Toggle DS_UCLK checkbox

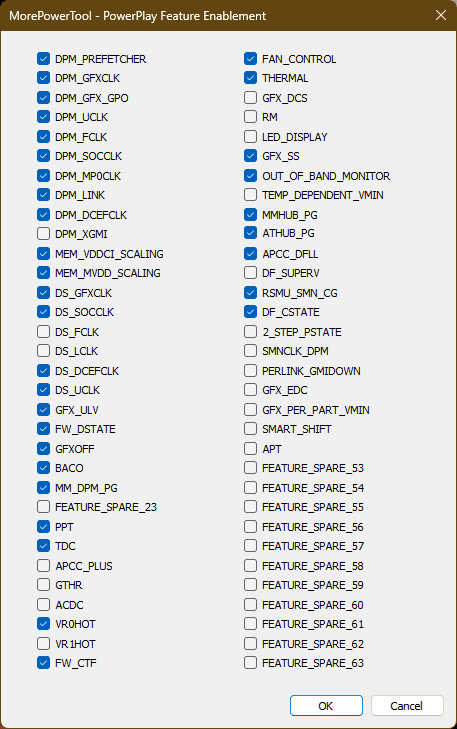(x=43, y=390)
